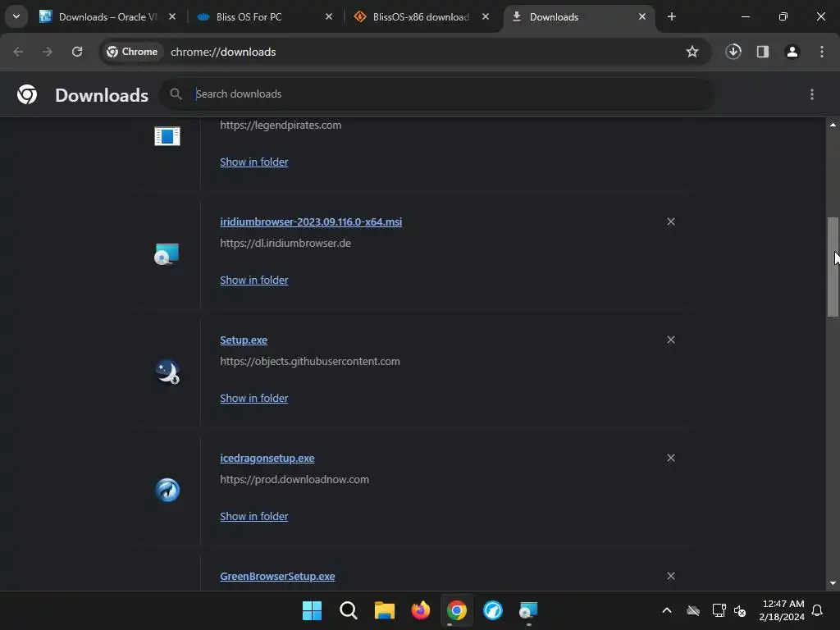Close the chrome://downloads tab

coord(642,16)
